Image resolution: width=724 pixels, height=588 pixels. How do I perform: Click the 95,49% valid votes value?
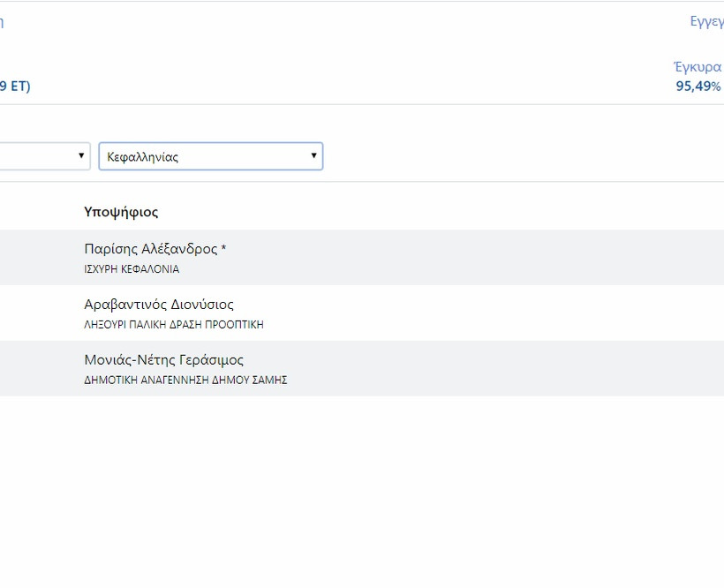(698, 86)
